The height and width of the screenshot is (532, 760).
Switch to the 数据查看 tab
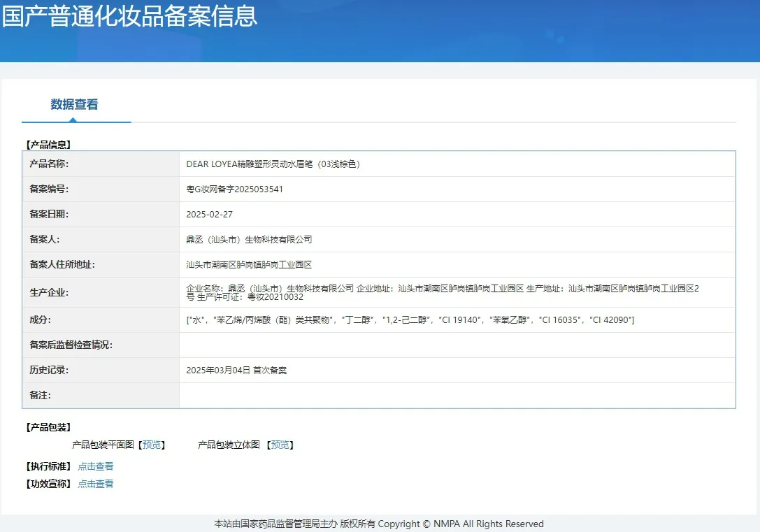(74, 104)
